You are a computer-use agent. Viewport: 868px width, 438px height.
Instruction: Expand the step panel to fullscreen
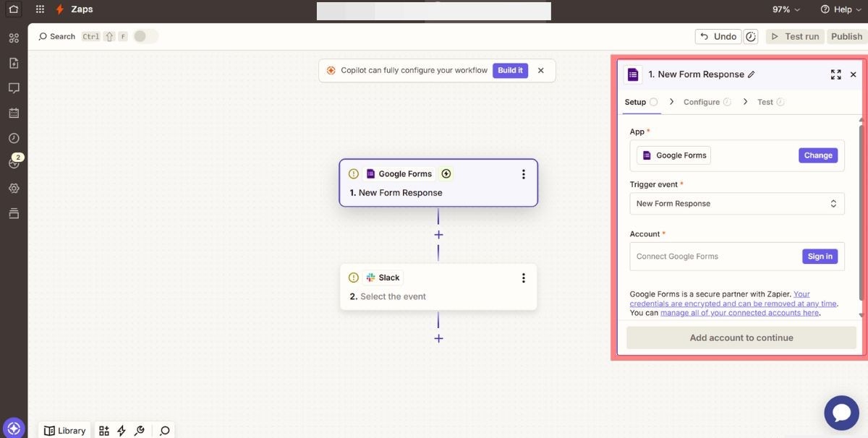(835, 74)
